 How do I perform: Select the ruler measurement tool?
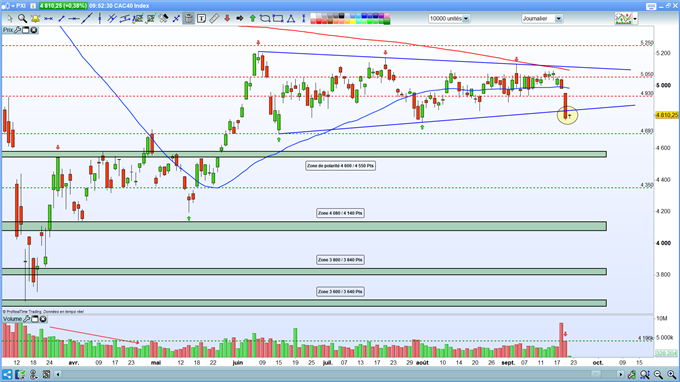click(x=214, y=19)
